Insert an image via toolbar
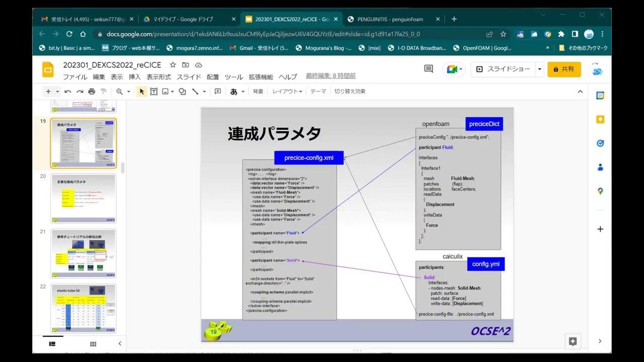The width and height of the screenshot is (644, 362). click(165, 92)
